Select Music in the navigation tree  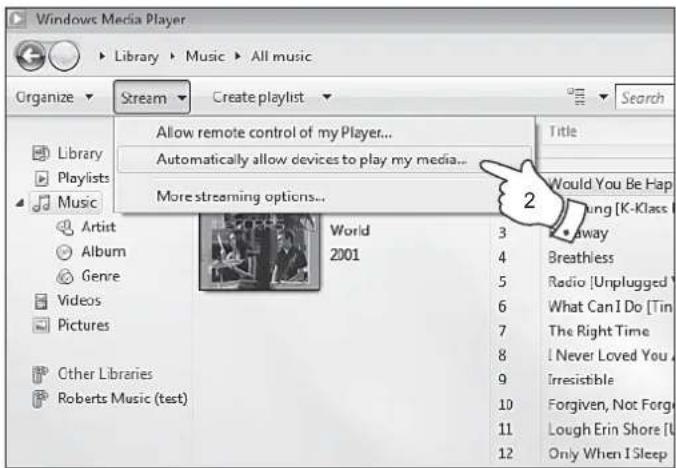77,203
